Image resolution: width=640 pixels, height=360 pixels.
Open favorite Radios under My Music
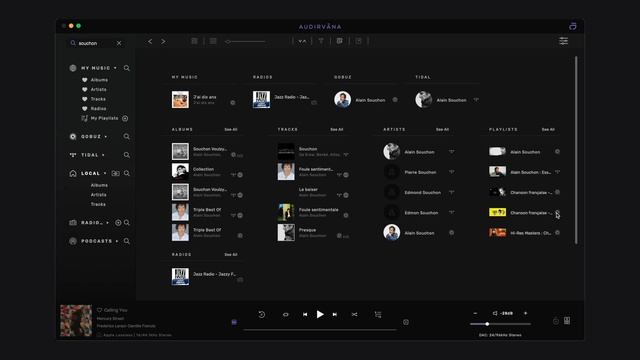tap(98, 109)
